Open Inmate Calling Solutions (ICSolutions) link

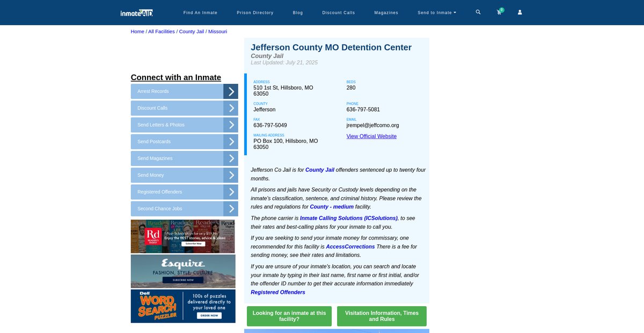(349, 218)
